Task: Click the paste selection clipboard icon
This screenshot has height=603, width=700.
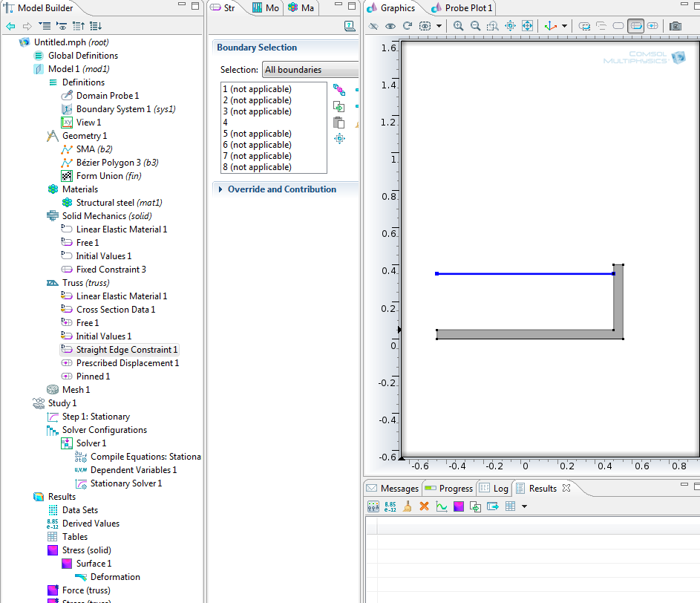Action: coord(339,123)
